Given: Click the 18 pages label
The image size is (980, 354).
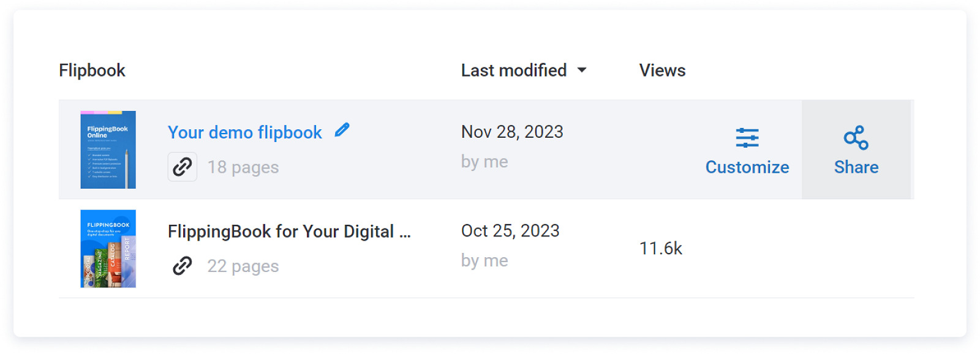Looking at the screenshot, I should coord(243,167).
